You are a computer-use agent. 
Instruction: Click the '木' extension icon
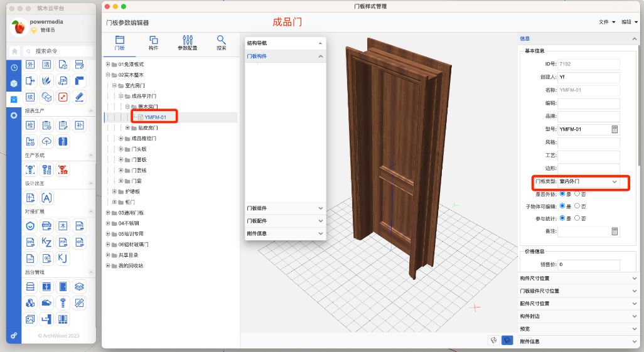point(63,226)
